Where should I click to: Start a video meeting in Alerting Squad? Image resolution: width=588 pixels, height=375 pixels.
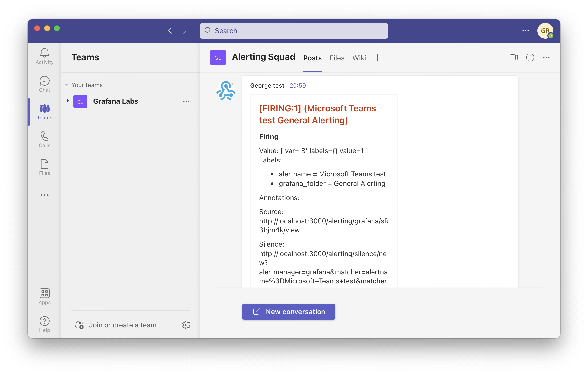pos(513,57)
